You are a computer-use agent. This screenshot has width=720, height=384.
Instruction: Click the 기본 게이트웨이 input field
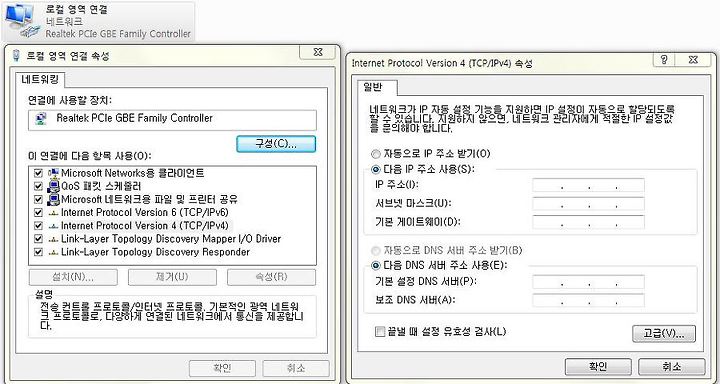click(x=589, y=222)
